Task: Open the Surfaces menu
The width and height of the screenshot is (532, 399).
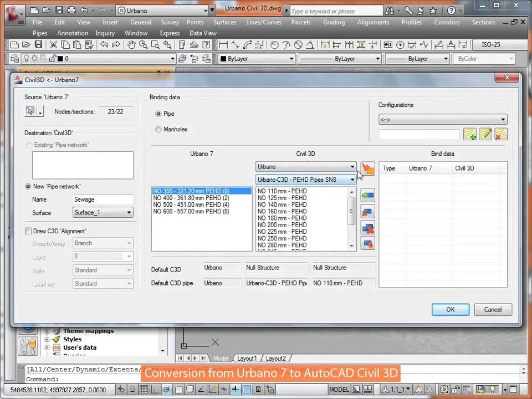Action: click(x=224, y=22)
